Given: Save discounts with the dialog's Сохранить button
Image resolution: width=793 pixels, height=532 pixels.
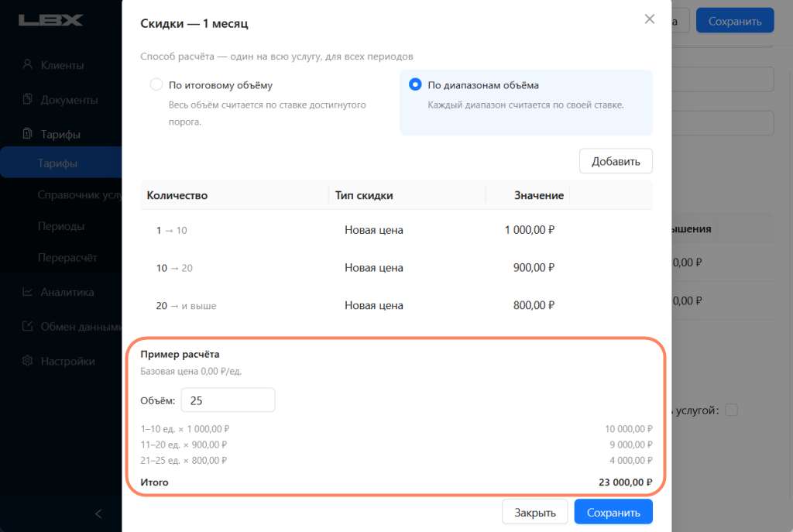Looking at the screenshot, I should [x=613, y=513].
